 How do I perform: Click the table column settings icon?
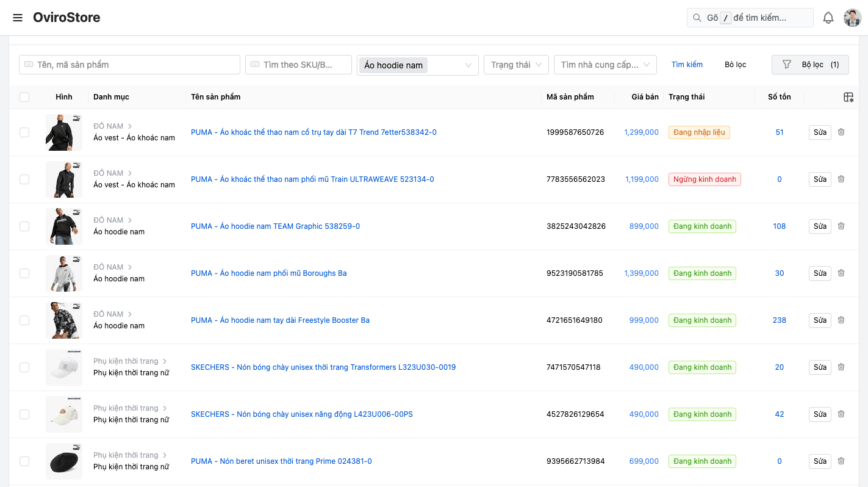(x=848, y=97)
